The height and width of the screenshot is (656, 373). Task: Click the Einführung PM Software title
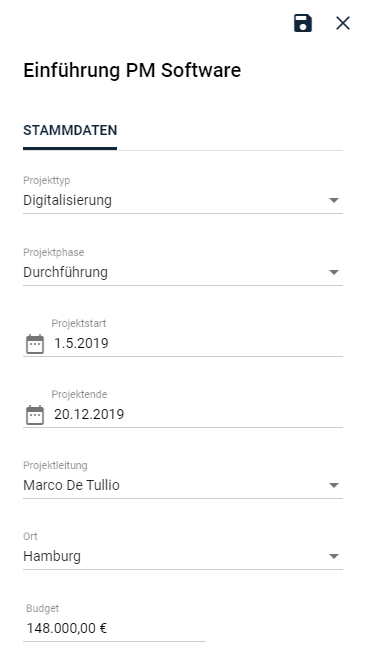tap(132, 70)
